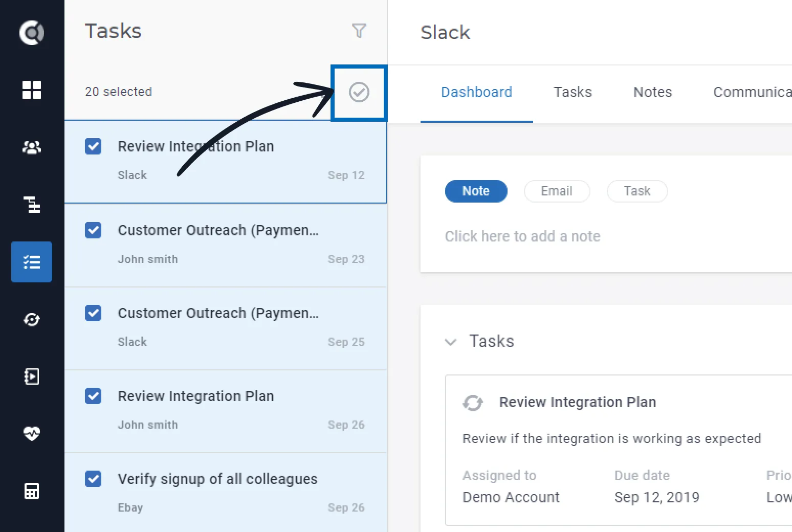Image resolution: width=792 pixels, height=532 pixels.
Task: Click the '20 selected' count text
Action: 118,92
